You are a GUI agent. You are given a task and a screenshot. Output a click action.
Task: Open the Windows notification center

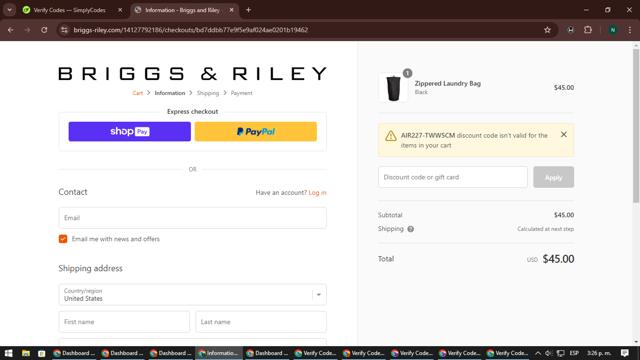point(625,353)
